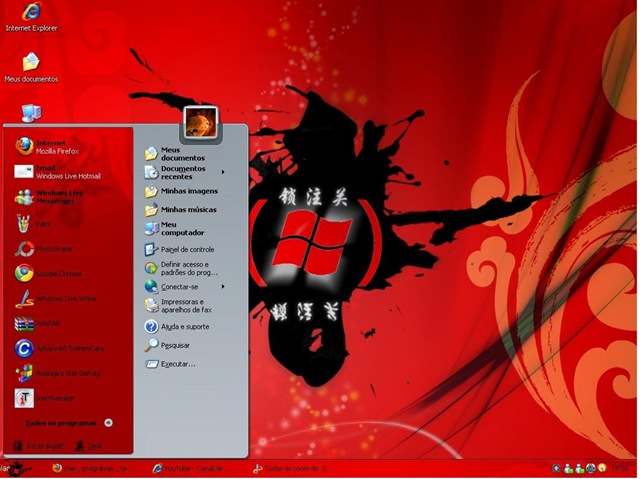Screen dimensions: 640x479
Task: Select the computer icon on the desktop
Action: (31, 113)
